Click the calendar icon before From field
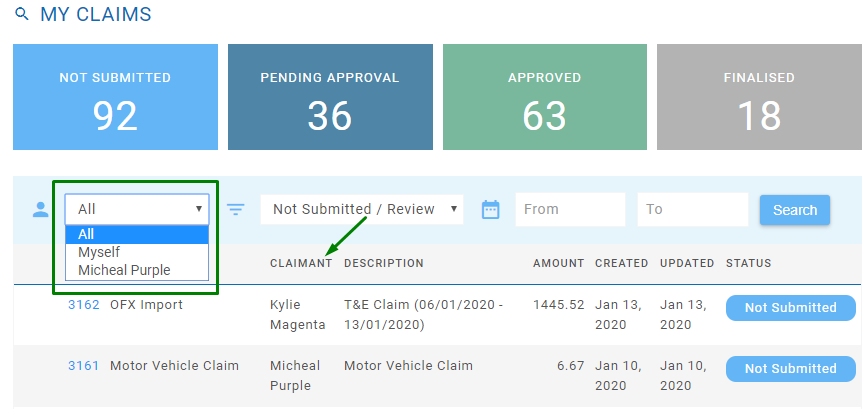This screenshot has height=409, width=866. (x=490, y=209)
